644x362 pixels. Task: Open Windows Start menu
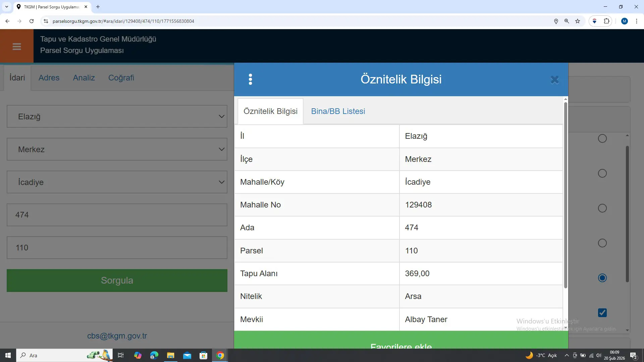click(x=8, y=355)
